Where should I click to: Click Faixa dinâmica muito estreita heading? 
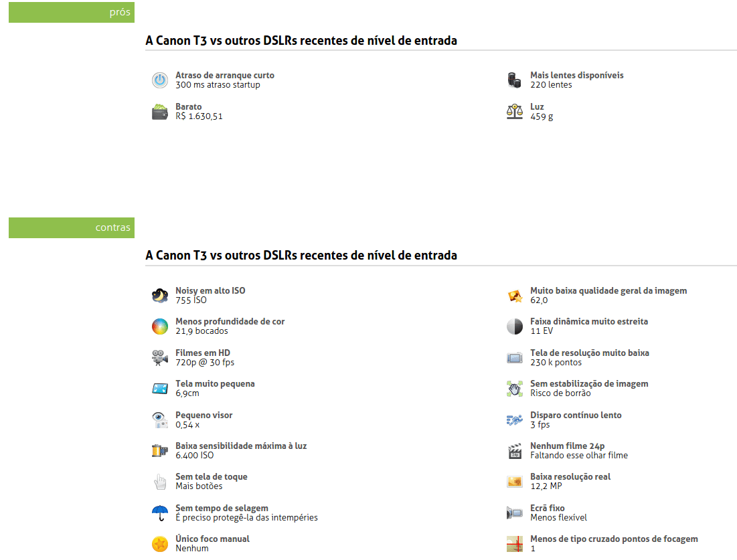coord(589,322)
